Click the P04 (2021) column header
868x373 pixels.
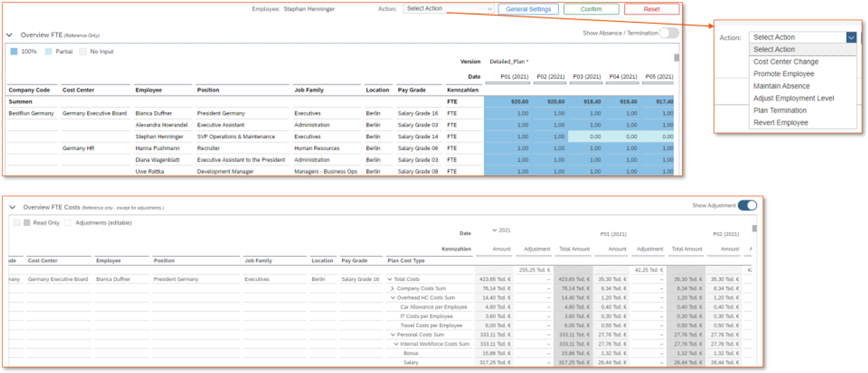point(623,77)
